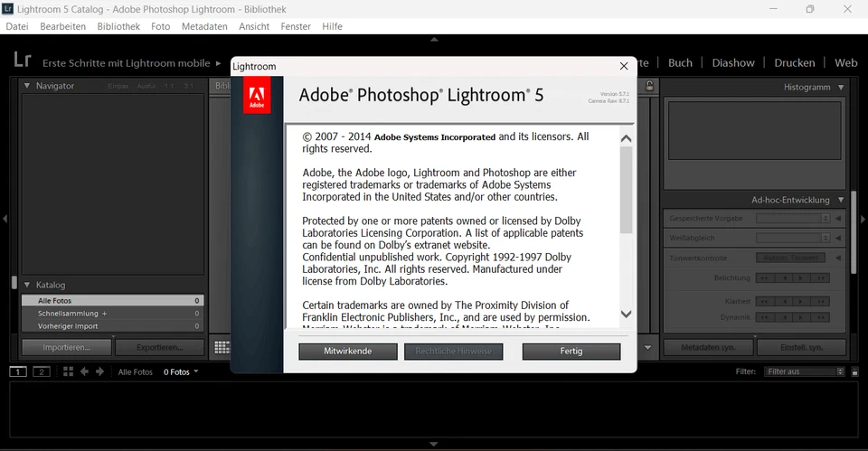Click the main window 1 button
The height and width of the screenshot is (451, 868).
click(x=18, y=371)
